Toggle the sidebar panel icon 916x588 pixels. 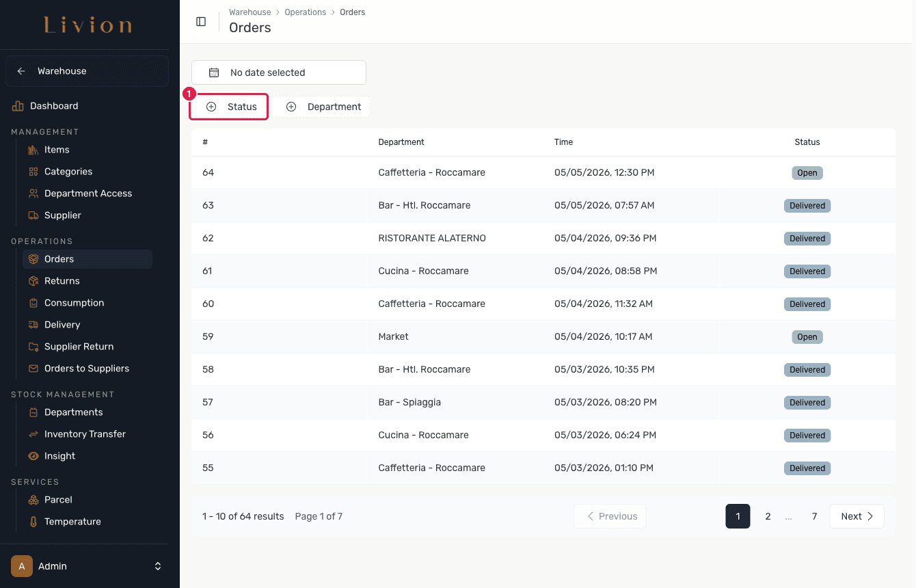201,21
